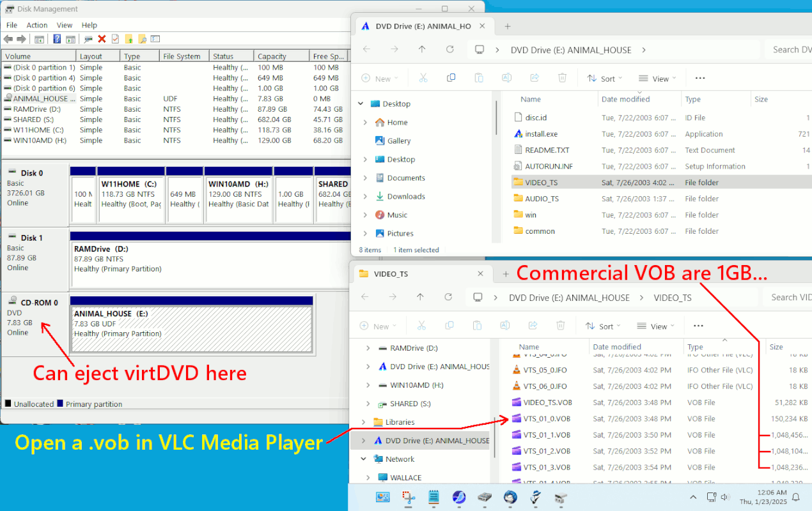
Task: Open the View dropdown in ANIMAL_HOUSE window
Action: pyautogui.click(x=657, y=79)
